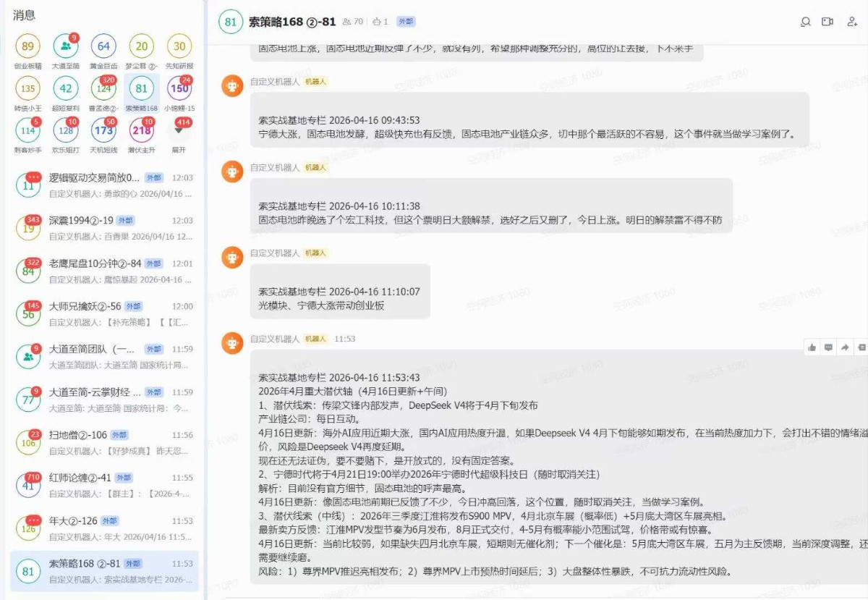Click the add member icon

(852, 22)
